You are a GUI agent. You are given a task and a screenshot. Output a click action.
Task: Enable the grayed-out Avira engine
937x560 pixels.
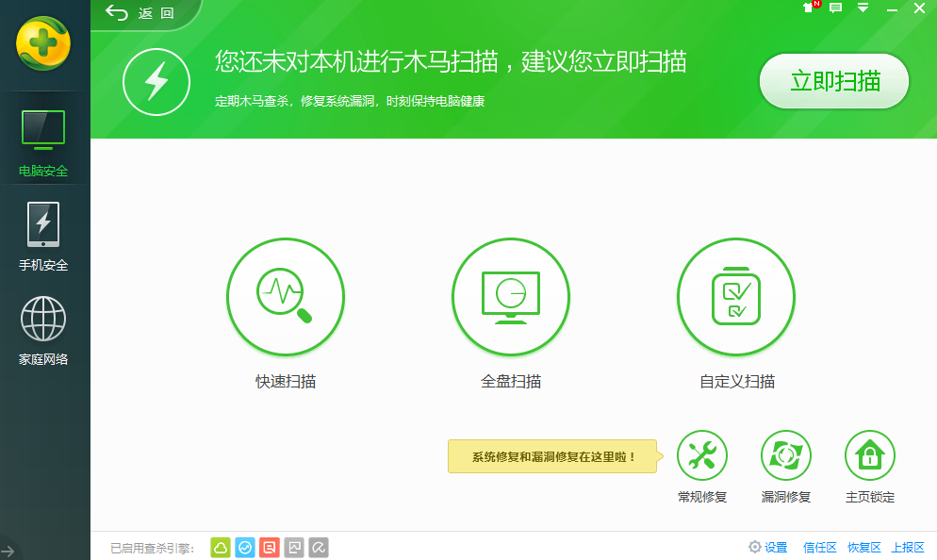click(x=318, y=547)
